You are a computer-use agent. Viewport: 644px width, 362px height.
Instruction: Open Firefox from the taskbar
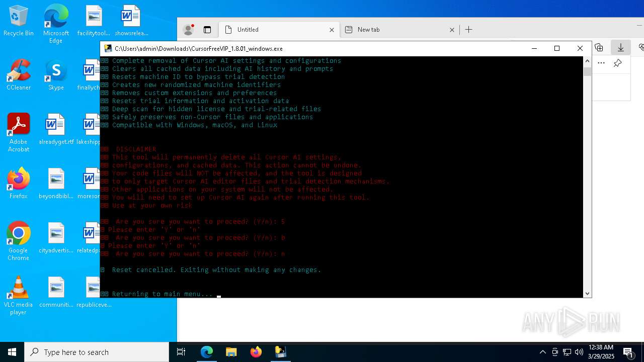[256, 352]
